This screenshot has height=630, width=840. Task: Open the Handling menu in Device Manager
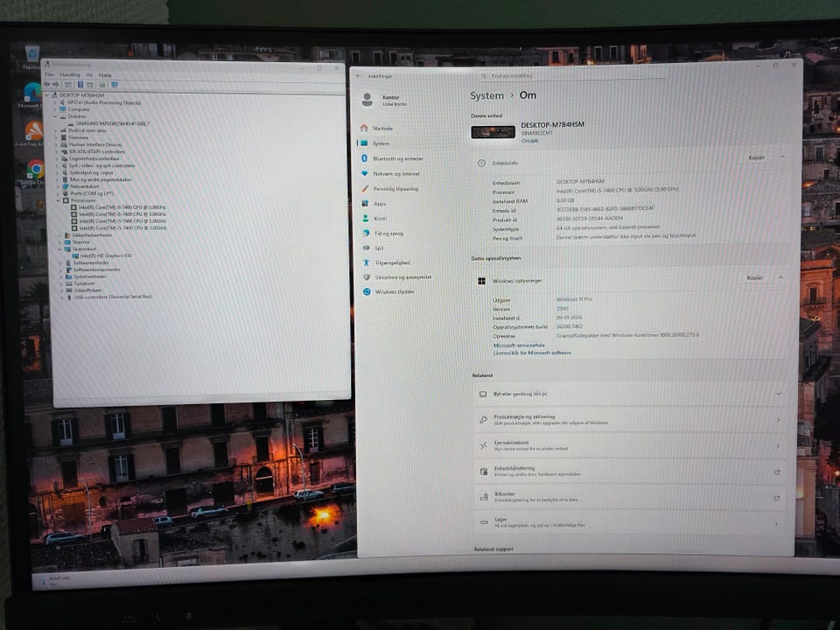point(70,75)
